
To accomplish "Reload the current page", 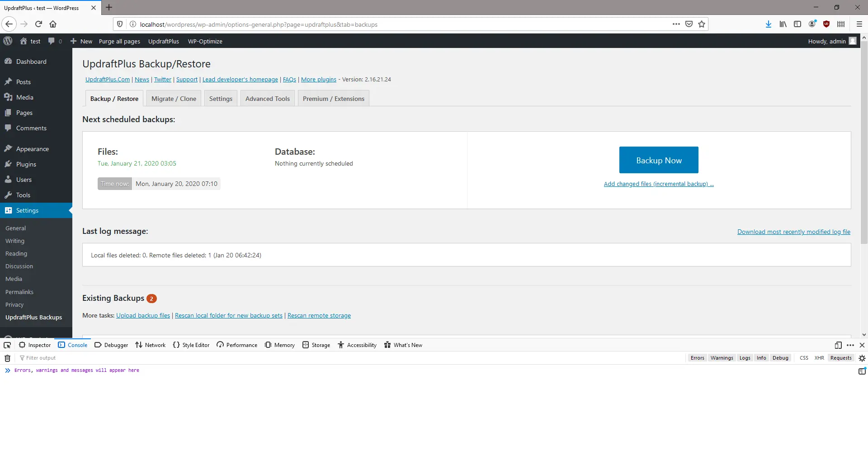I will point(38,24).
